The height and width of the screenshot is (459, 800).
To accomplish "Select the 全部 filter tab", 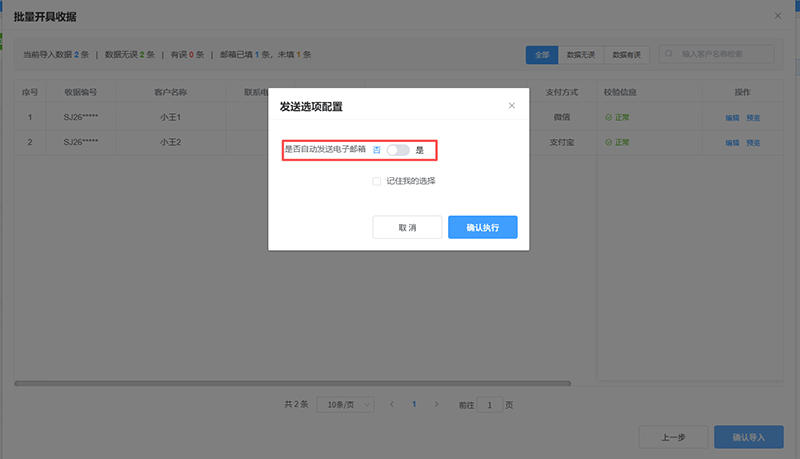I will pos(542,55).
